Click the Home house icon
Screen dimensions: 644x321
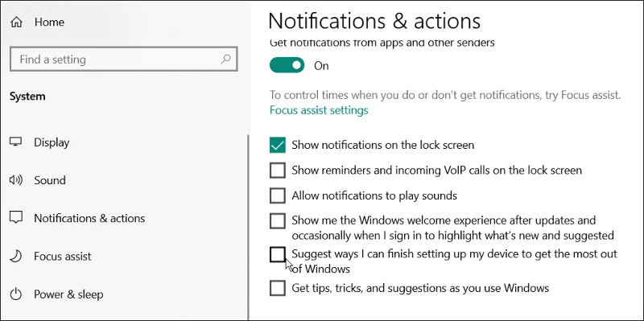point(16,22)
